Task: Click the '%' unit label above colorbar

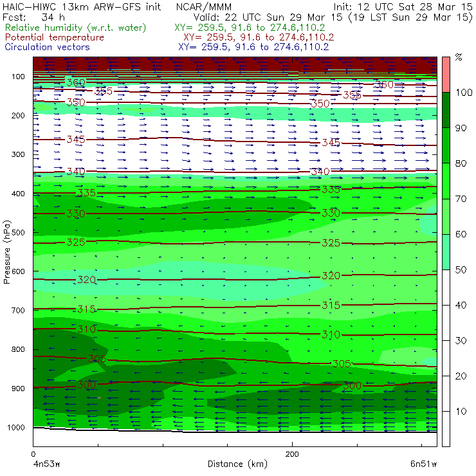Action: 459,57
